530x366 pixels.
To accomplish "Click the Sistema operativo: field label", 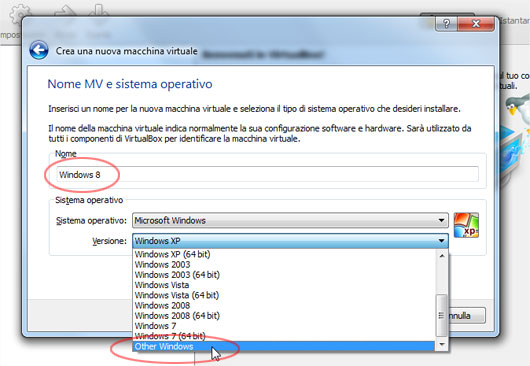I will point(91,221).
